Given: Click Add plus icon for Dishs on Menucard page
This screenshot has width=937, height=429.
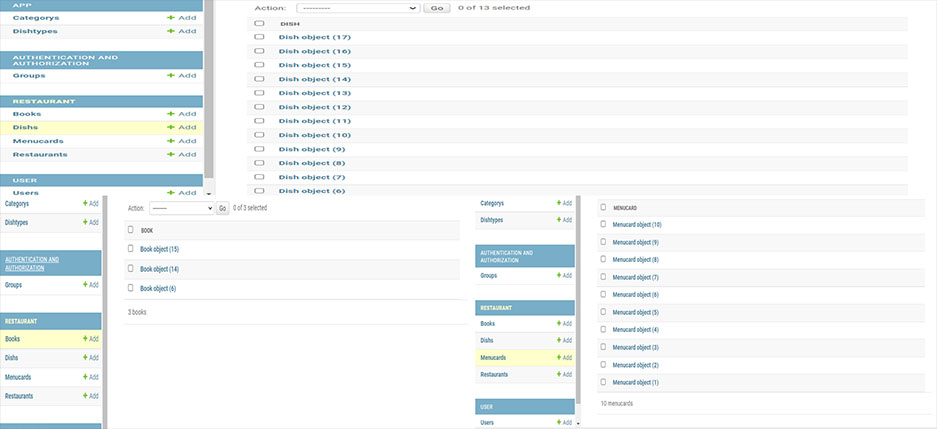Looking at the screenshot, I should [563, 340].
